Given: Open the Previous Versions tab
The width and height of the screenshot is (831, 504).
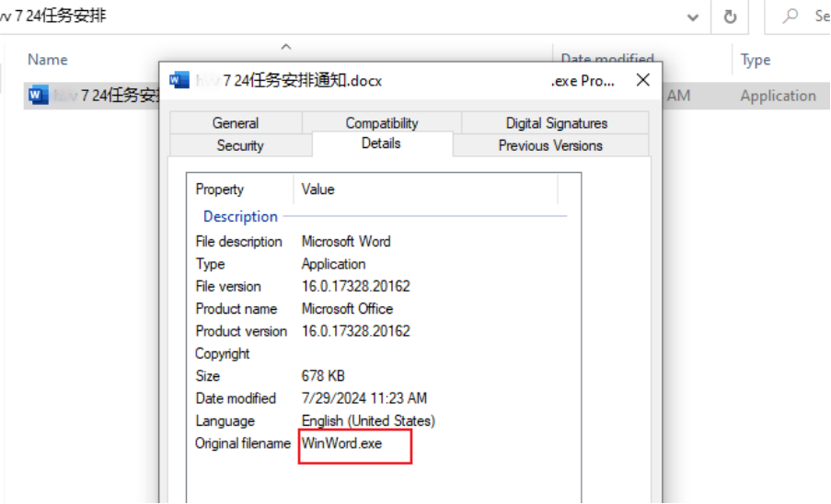Looking at the screenshot, I should pyautogui.click(x=550, y=145).
